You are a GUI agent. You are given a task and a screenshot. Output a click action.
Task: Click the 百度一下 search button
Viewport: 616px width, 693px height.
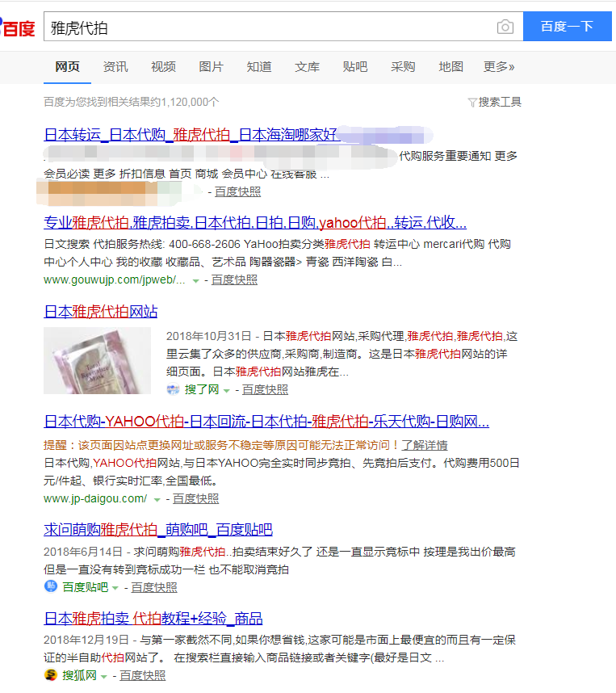[567, 27]
